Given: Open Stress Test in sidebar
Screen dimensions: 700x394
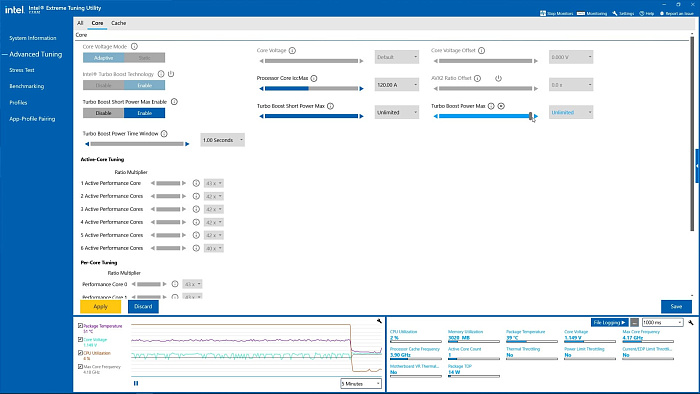Looking at the screenshot, I should [x=21, y=70].
